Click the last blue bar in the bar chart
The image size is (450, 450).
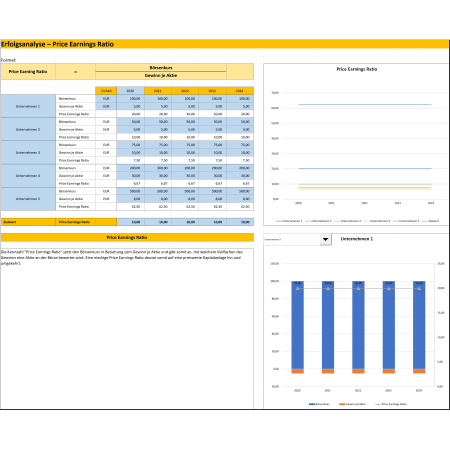pyautogui.click(x=419, y=325)
